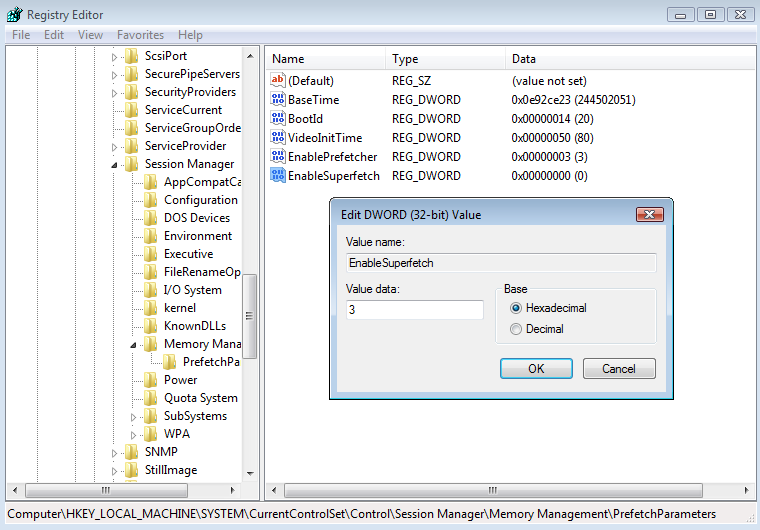Click the Type column header

point(445,59)
